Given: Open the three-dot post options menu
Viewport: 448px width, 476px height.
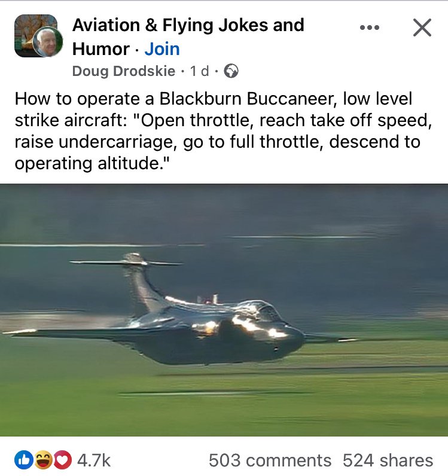Looking at the screenshot, I should click(x=369, y=28).
